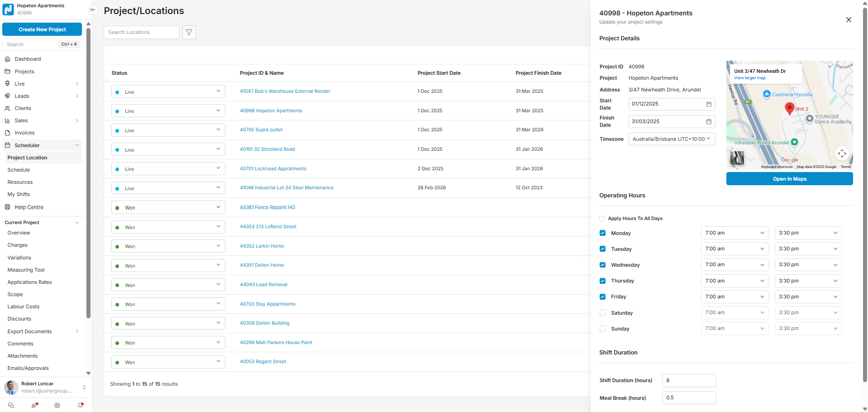Click the Shift Duration hours input field
Image resolution: width=868 pixels, height=412 pixels.
click(x=688, y=380)
